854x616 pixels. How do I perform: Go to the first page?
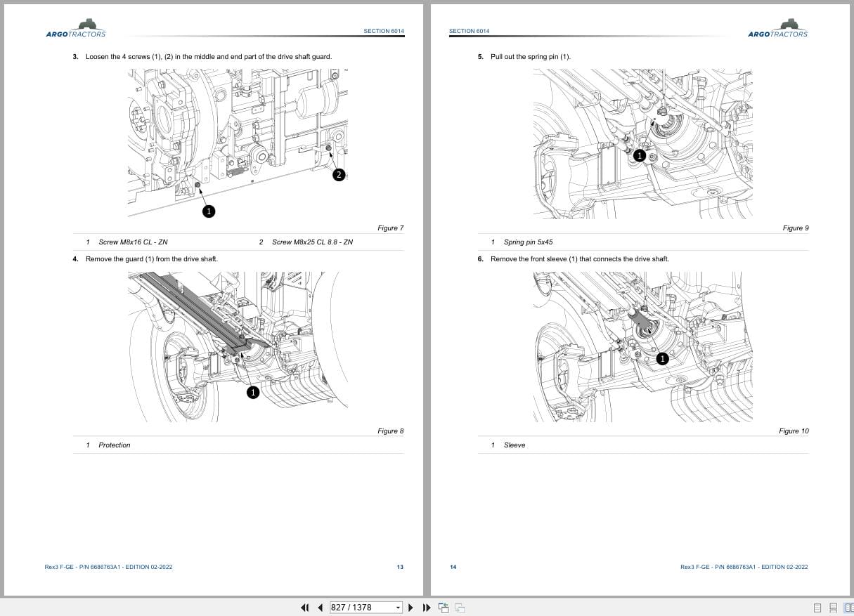click(x=305, y=607)
